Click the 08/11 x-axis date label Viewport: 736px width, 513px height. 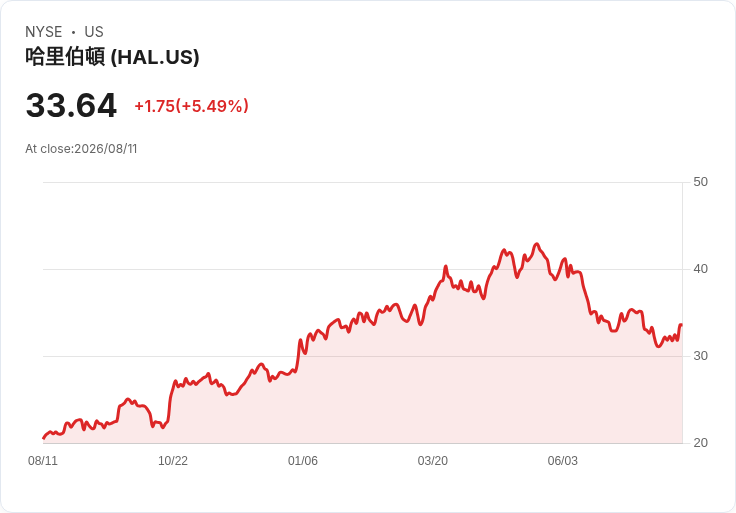coord(43,460)
